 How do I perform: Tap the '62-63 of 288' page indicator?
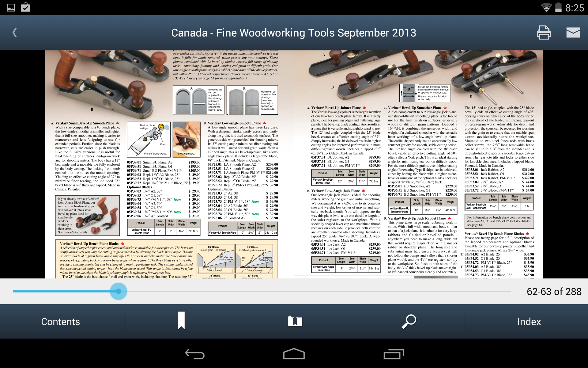pos(554,292)
